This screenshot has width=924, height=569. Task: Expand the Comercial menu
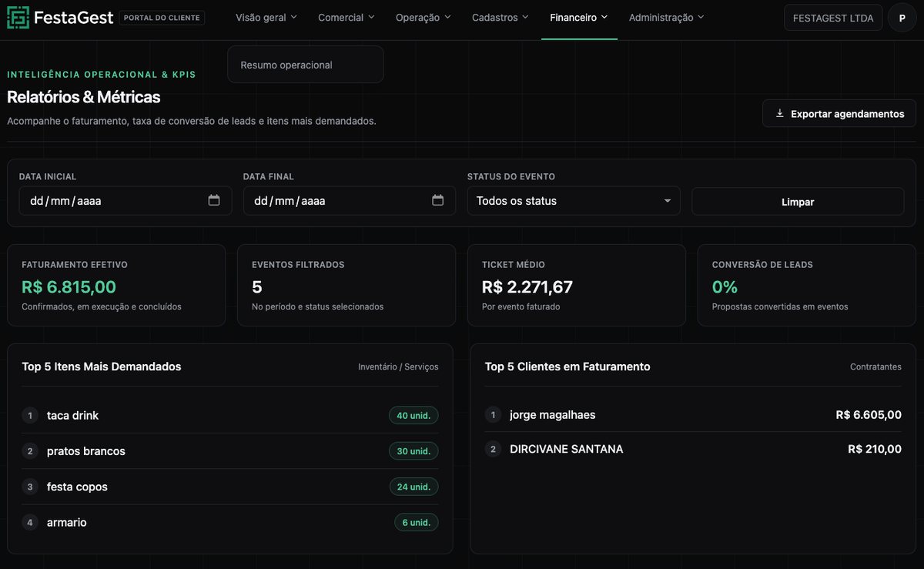pyautogui.click(x=346, y=18)
